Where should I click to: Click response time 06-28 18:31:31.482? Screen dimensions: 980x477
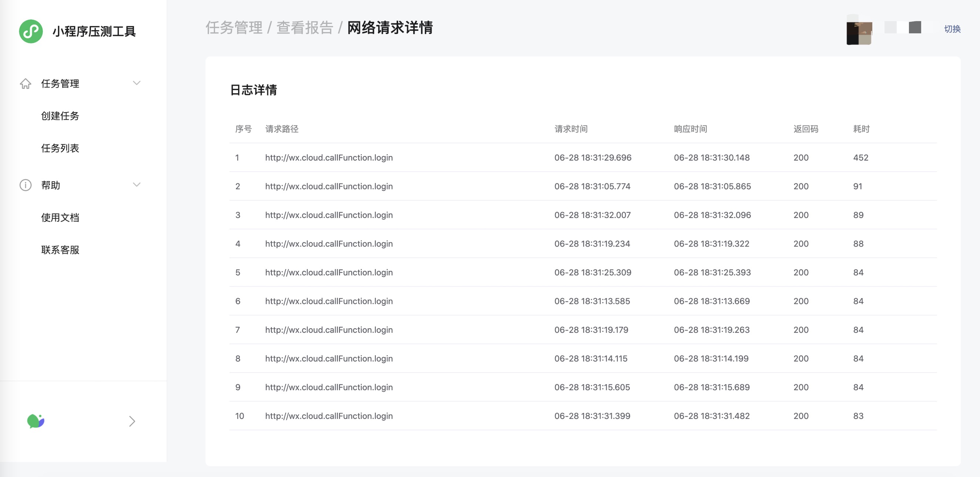(x=712, y=416)
